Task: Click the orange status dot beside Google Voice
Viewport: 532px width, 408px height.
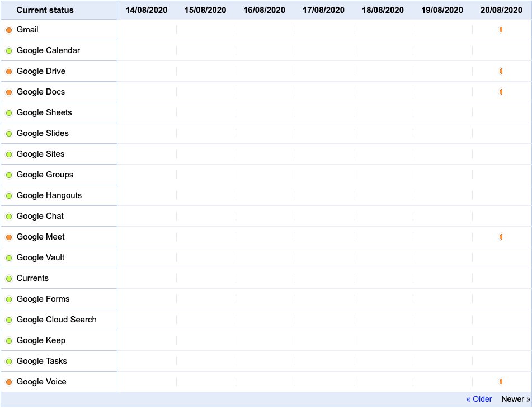Action: pyautogui.click(x=9, y=382)
